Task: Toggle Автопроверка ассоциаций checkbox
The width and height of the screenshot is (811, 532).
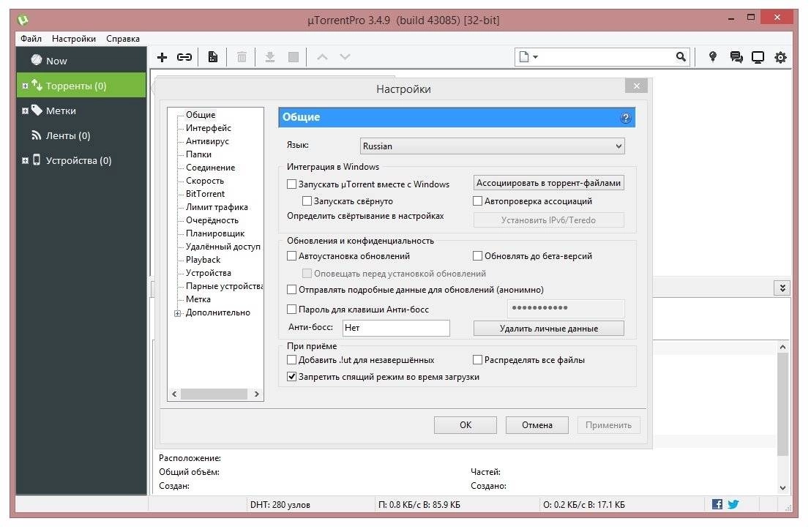Action: click(x=477, y=201)
